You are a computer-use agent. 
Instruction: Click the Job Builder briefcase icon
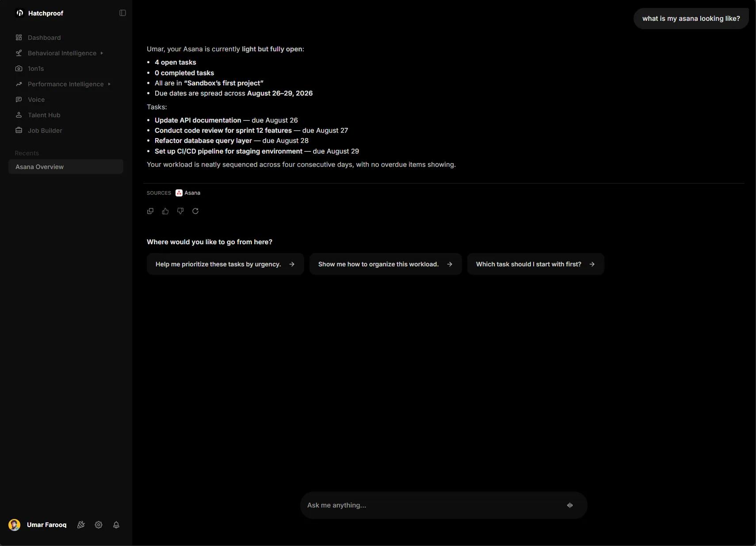19,131
